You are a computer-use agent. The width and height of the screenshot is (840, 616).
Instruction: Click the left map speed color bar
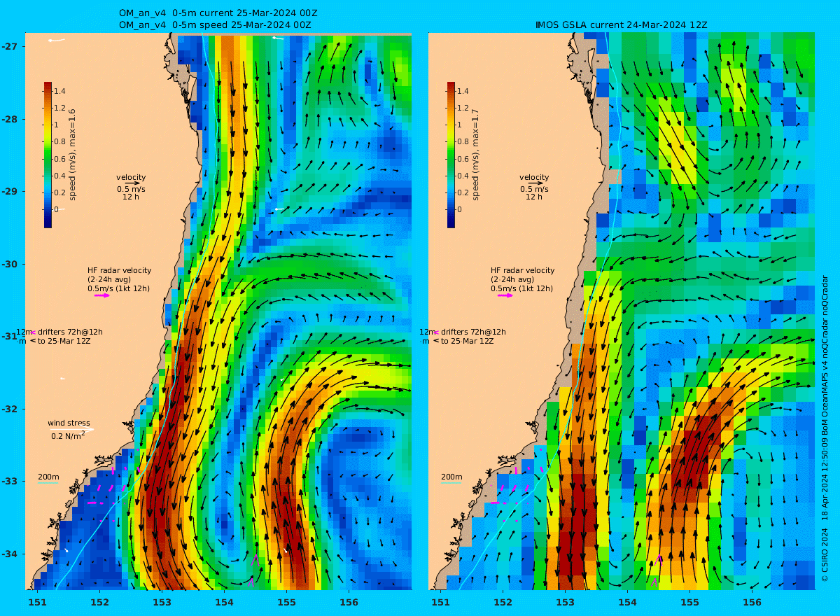click(x=48, y=155)
